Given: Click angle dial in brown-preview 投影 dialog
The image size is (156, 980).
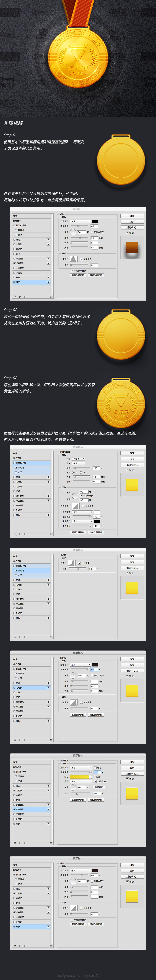Looking at the screenshot, I should click(73, 232).
